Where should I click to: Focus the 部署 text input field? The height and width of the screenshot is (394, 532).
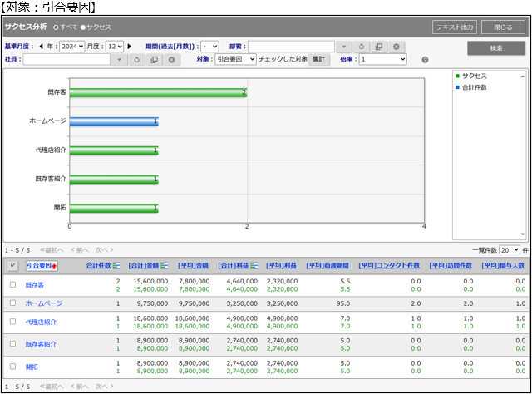292,47
